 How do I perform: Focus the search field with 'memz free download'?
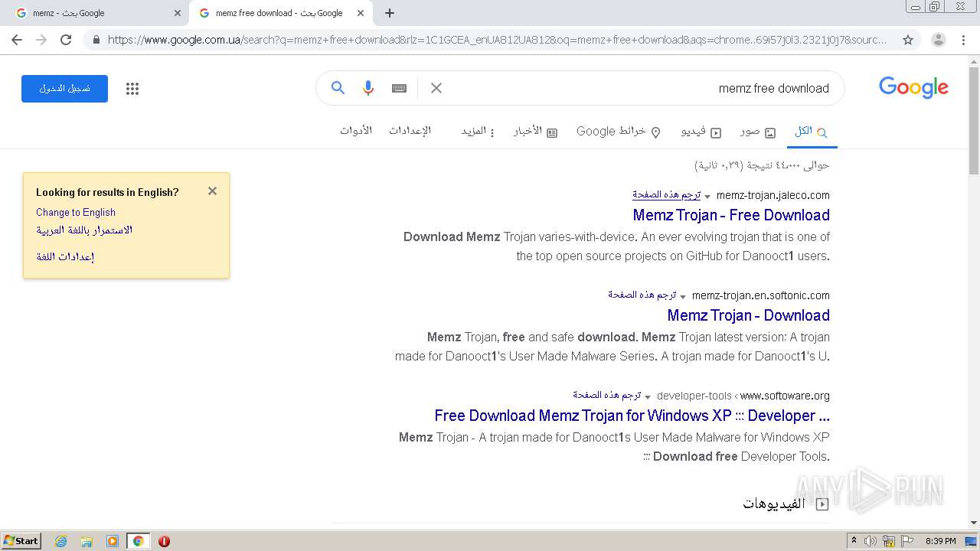tap(639, 88)
